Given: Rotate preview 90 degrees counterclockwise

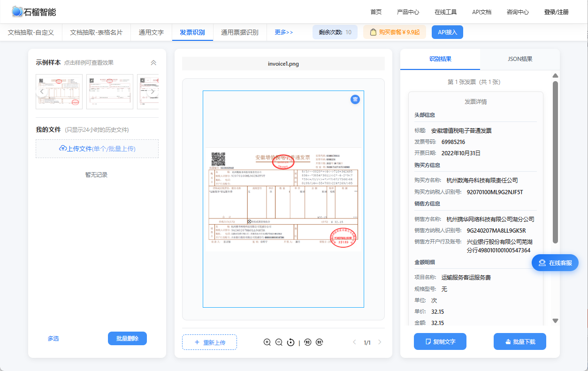Looking at the screenshot, I should click(308, 342).
